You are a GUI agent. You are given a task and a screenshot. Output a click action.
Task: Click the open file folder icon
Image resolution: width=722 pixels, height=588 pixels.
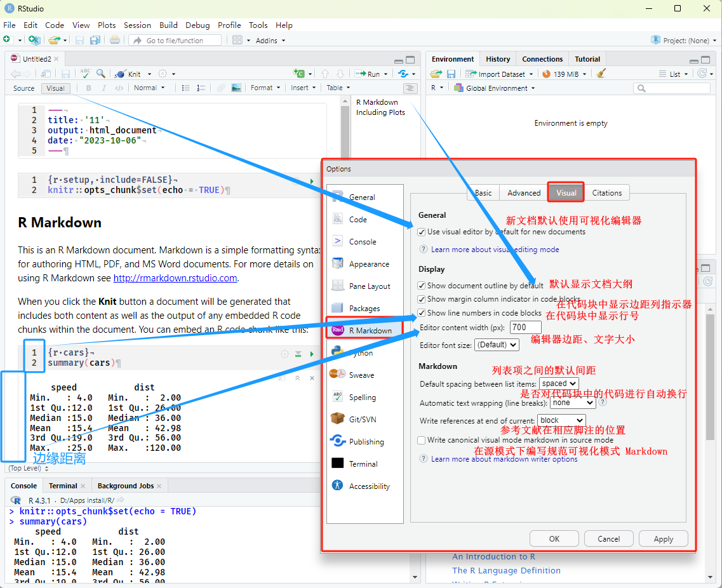click(55, 40)
